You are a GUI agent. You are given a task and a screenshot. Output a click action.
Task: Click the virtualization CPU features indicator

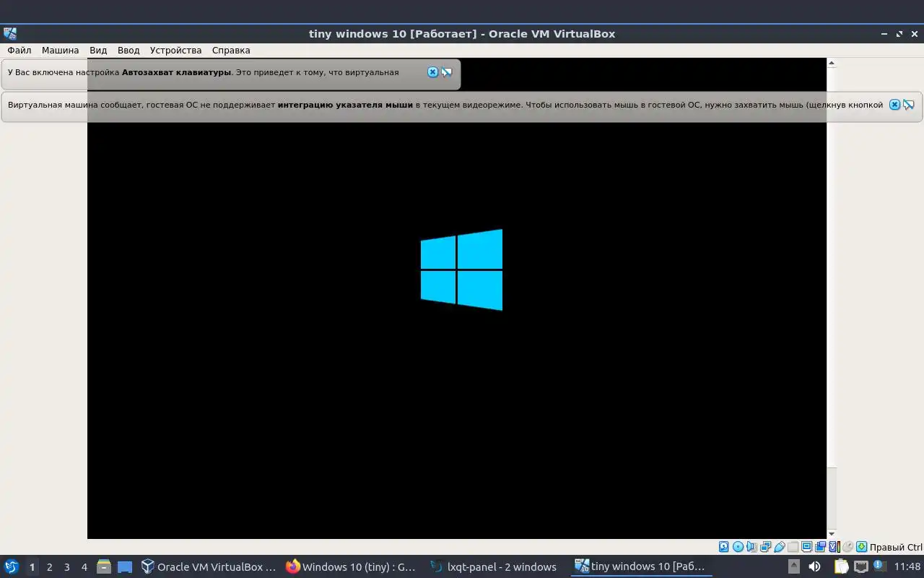pyautogui.click(x=834, y=547)
